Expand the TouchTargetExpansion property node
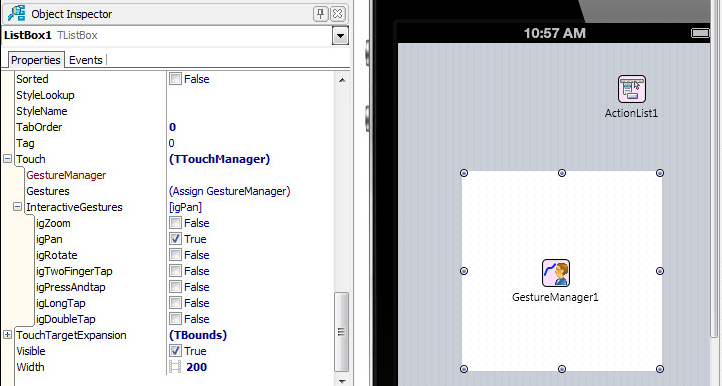722x386 pixels. pos(7,335)
